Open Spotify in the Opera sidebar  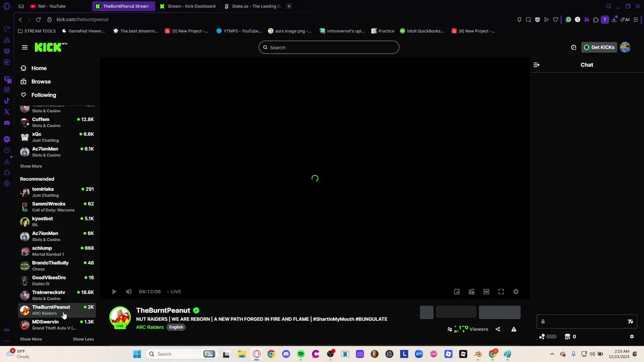point(7,139)
